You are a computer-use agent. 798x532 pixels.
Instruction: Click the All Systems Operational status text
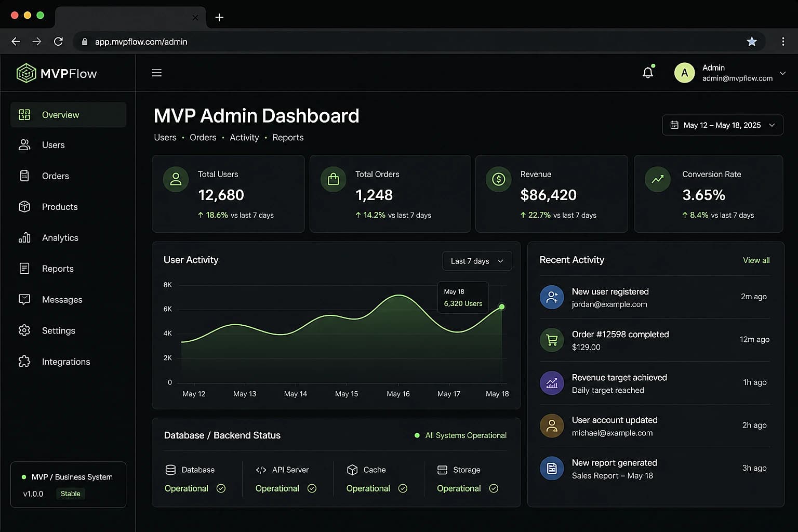tap(465, 435)
